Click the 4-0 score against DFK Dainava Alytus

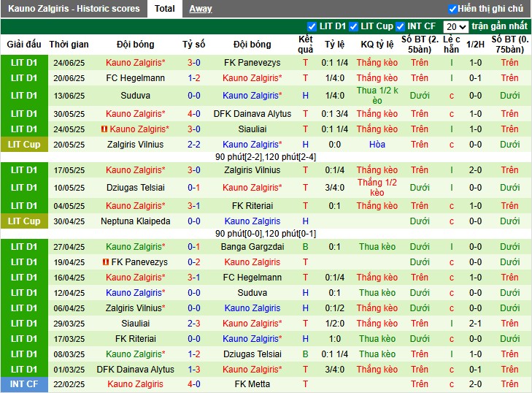pyautogui.click(x=193, y=113)
